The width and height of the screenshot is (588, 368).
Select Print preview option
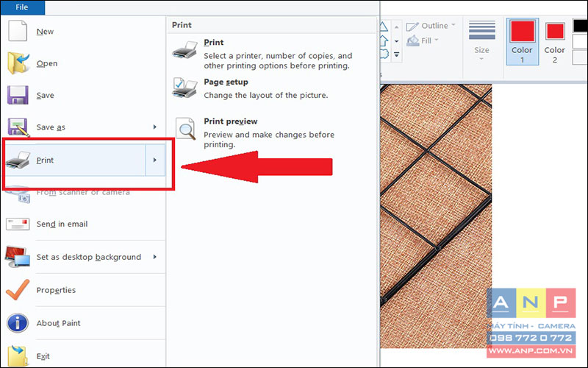(x=272, y=132)
